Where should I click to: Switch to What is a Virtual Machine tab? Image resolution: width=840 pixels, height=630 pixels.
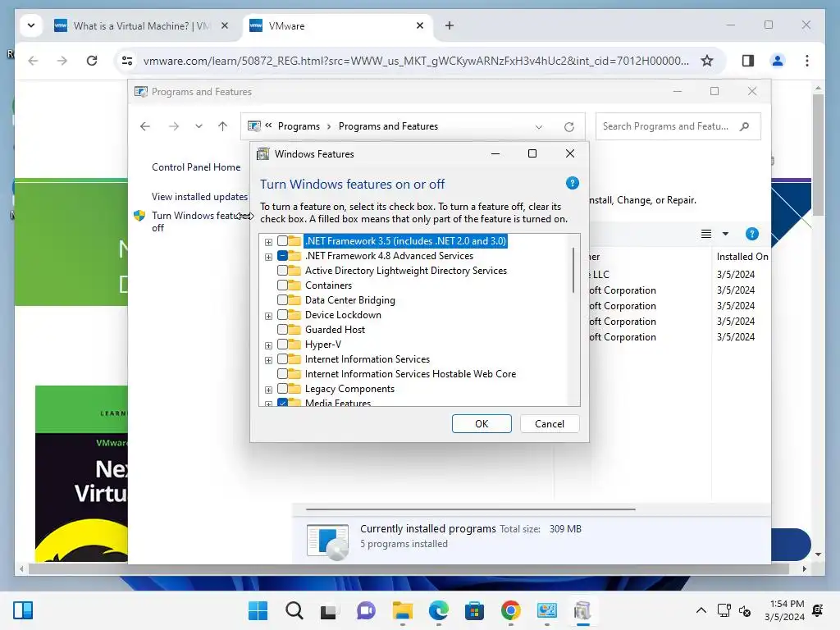point(141,25)
